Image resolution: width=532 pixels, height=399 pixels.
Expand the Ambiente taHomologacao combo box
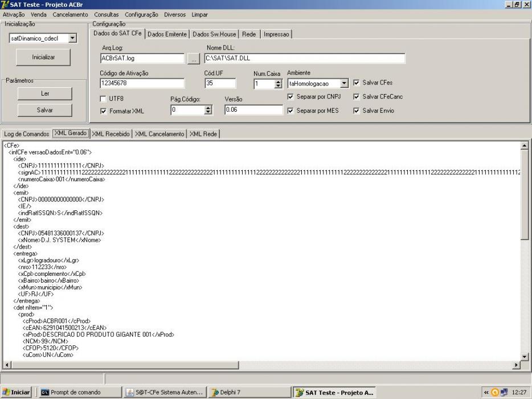click(x=344, y=83)
